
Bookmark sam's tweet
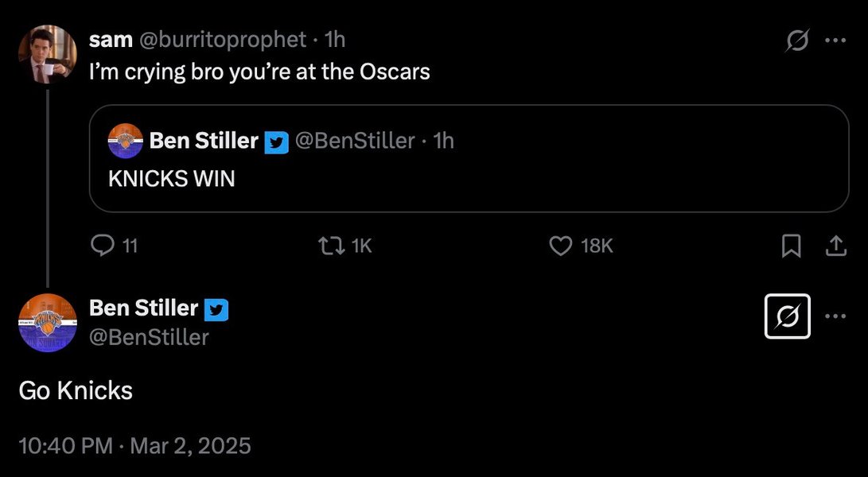tap(791, 246)
